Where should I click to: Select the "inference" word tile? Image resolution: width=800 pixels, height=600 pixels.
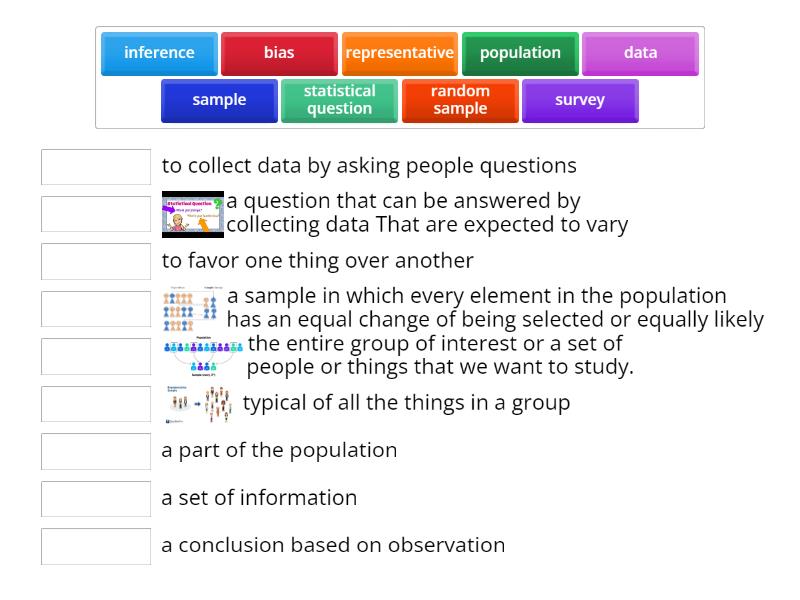coord(158,53)
